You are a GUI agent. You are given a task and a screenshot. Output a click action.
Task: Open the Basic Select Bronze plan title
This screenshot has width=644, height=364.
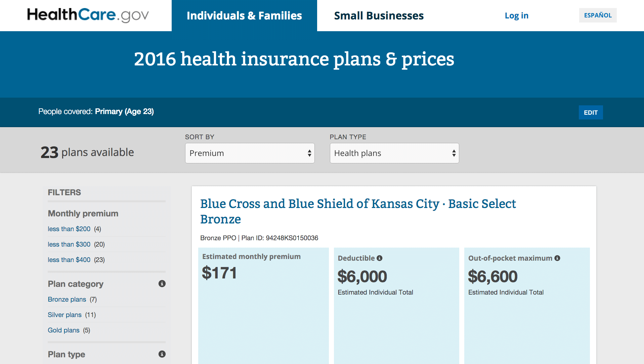pos(358,211)
